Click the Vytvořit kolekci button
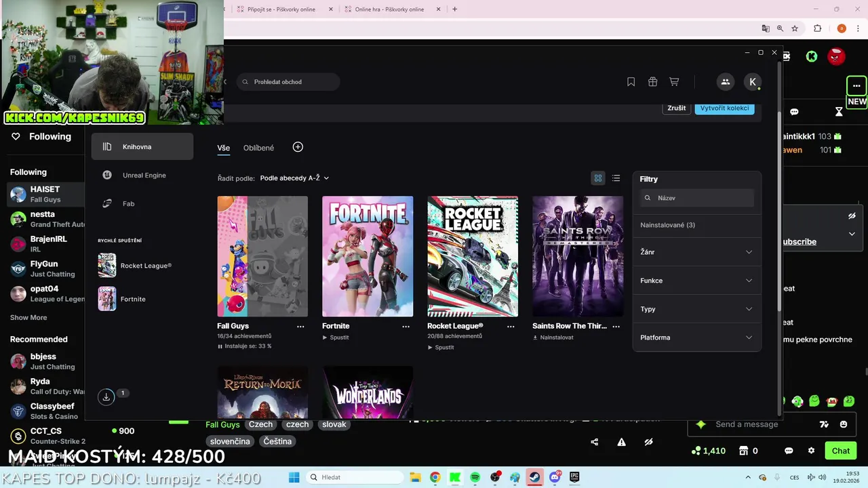The height and width of the screenshot is (488, 868). pyautogui.click(x=724, y=108)
